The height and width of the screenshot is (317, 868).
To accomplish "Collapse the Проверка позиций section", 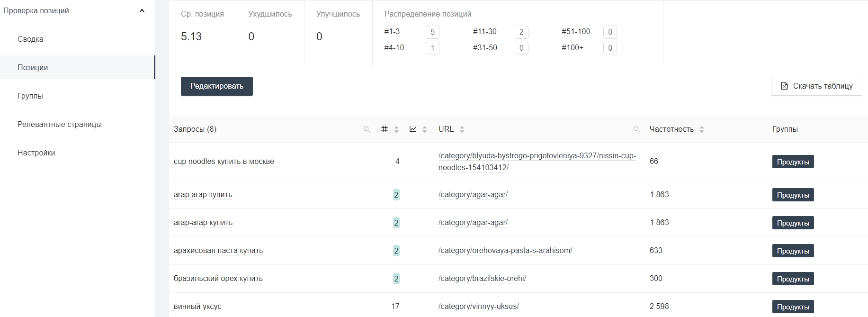I will (142, 11).
